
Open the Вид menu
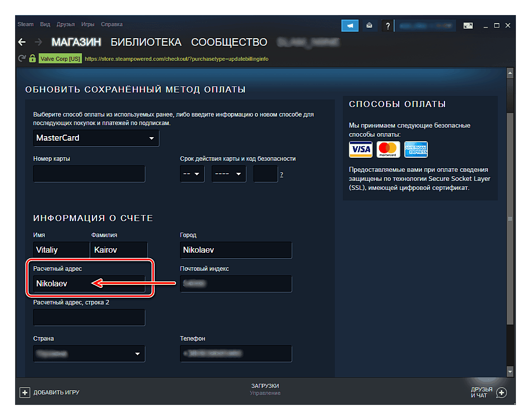(x=45, y=25)
